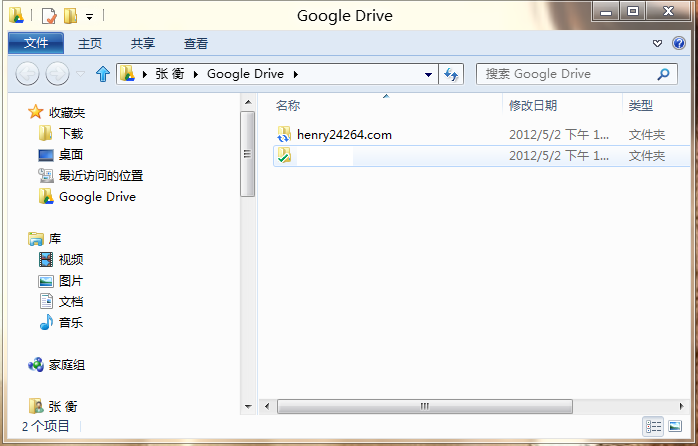Switch to the 查看 ribbon tab

coord(196,44)
